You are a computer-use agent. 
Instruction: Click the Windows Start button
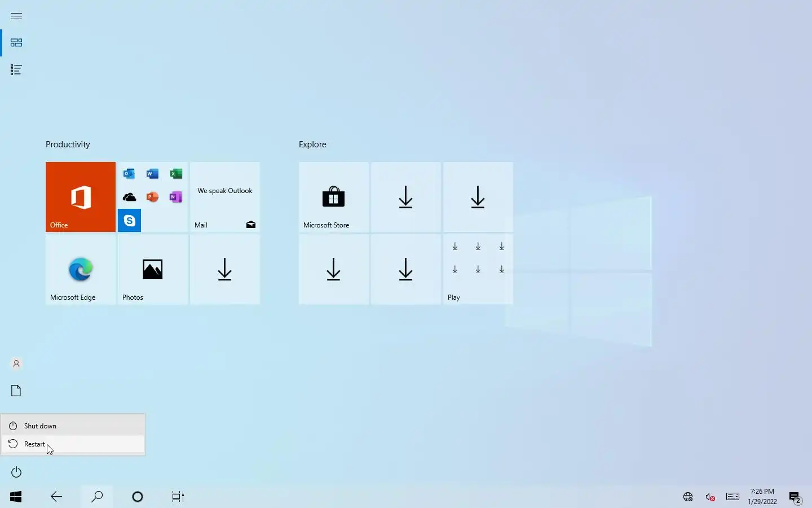tap(16, 497)
